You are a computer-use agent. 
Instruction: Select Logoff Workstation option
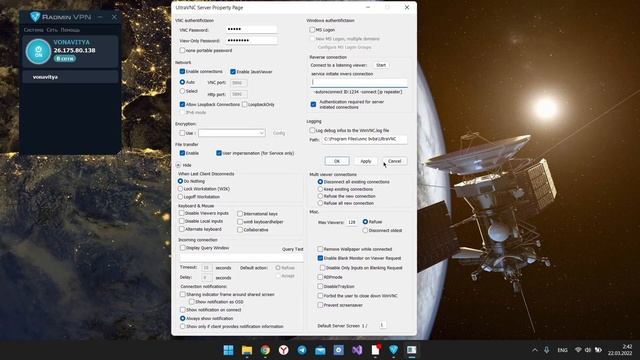coord(180,197)
